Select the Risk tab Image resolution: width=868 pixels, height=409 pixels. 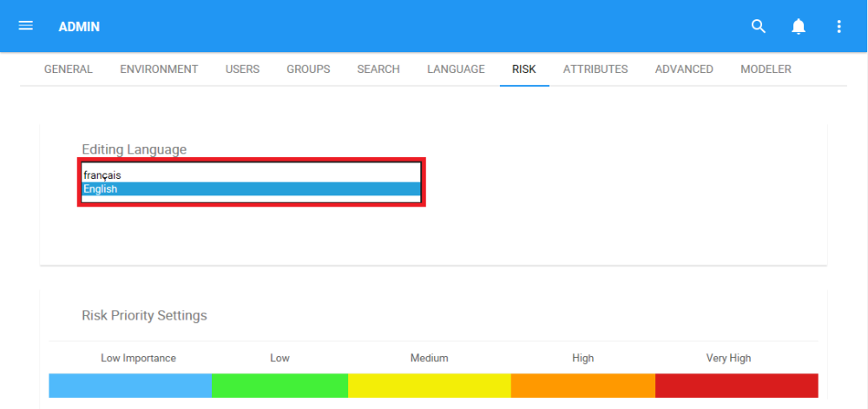[523, 69]
